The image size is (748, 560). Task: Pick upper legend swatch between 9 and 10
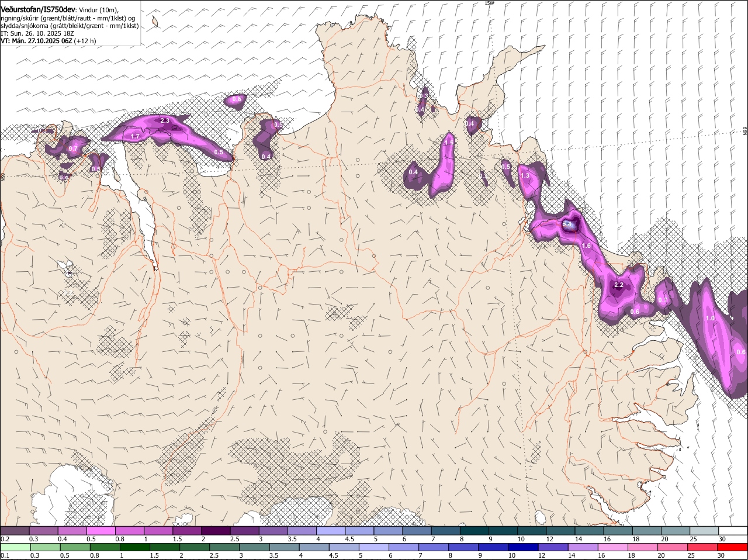pyautogui.click(x=503, y=530)
